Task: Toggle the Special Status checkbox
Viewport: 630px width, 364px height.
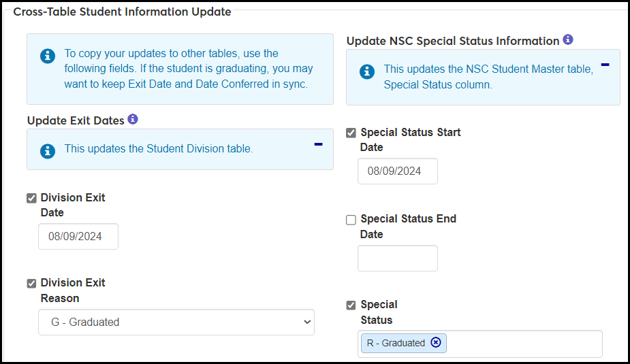Action: click(351, 305)
